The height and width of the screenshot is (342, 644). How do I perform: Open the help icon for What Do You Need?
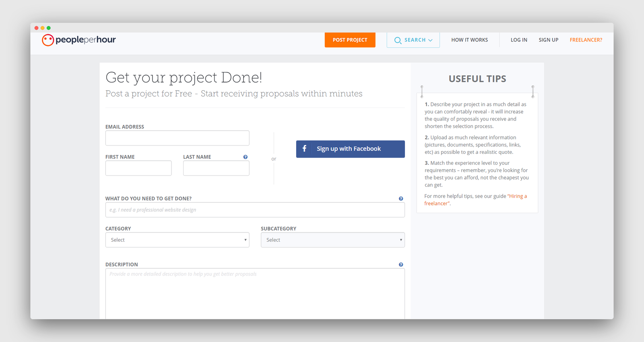tap(401, 199)
